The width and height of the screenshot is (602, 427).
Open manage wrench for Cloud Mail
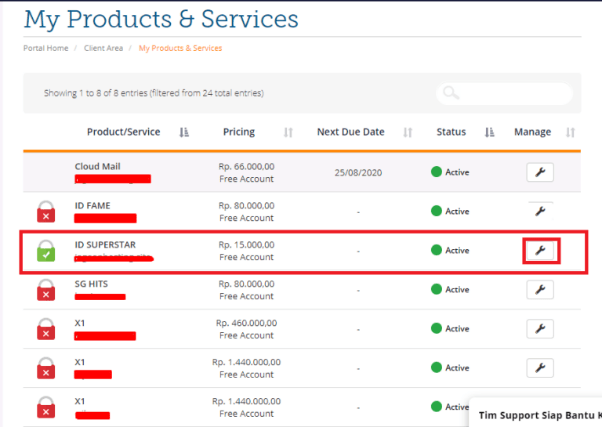pyautogui.click(x=540, y=172)
